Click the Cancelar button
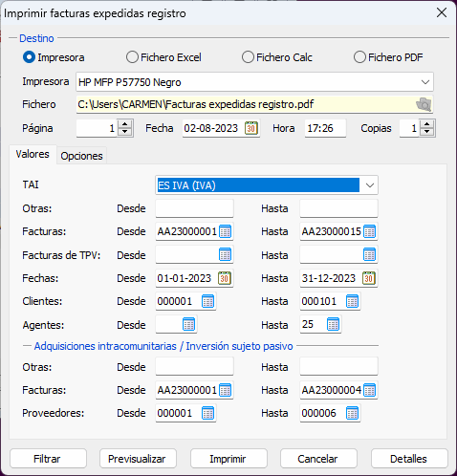The height and width of the screenshot is (476, 457). 318,459
